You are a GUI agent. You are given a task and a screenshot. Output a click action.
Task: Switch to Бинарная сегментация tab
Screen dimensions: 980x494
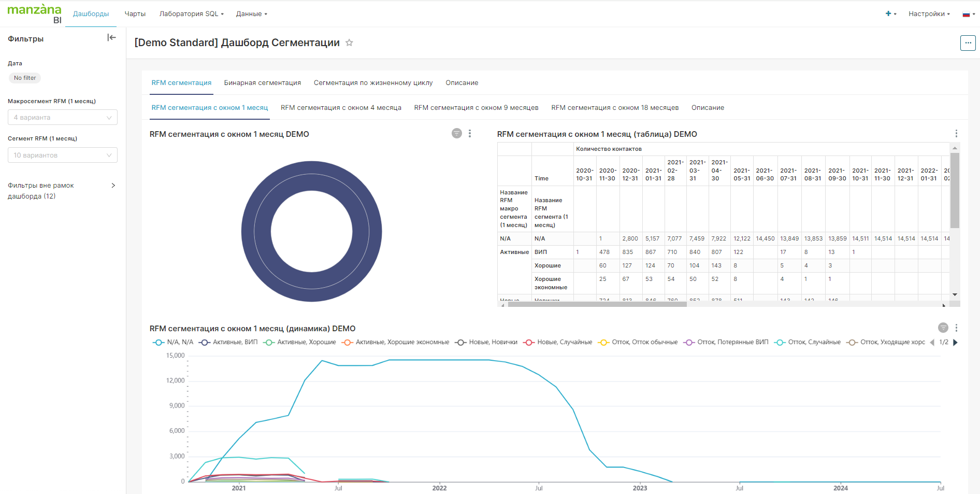(262, 83)
